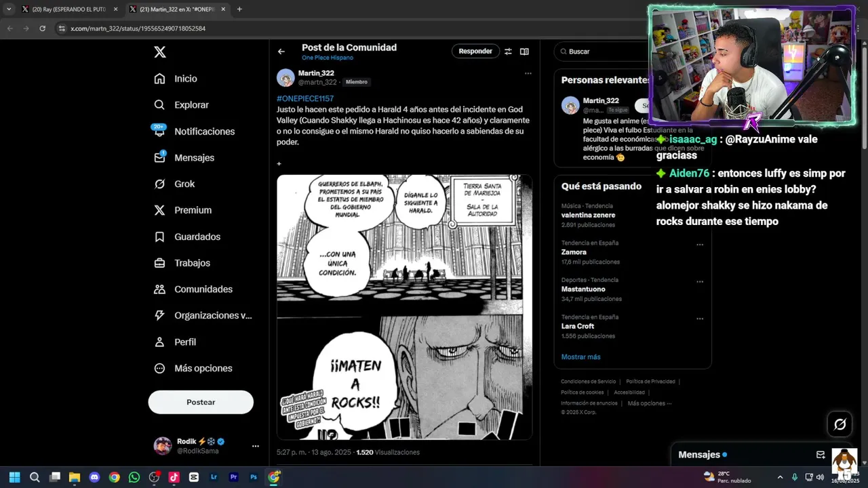868x488 pixels.
Task: Open Zamora trend
Action: pos(574,252)
